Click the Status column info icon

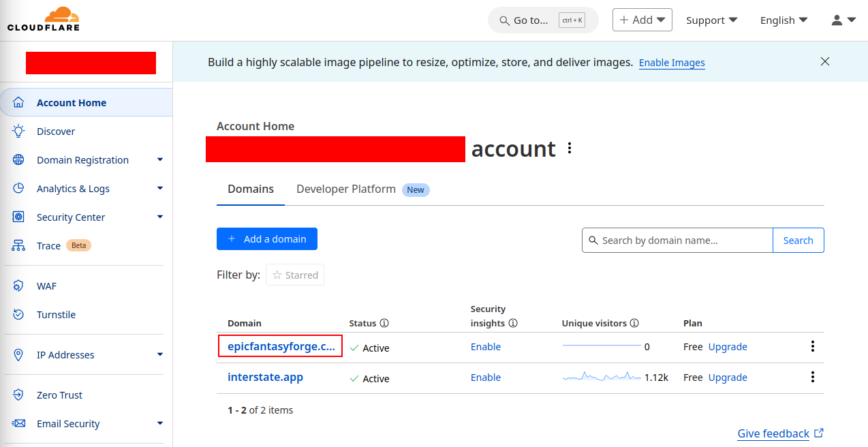384,323
